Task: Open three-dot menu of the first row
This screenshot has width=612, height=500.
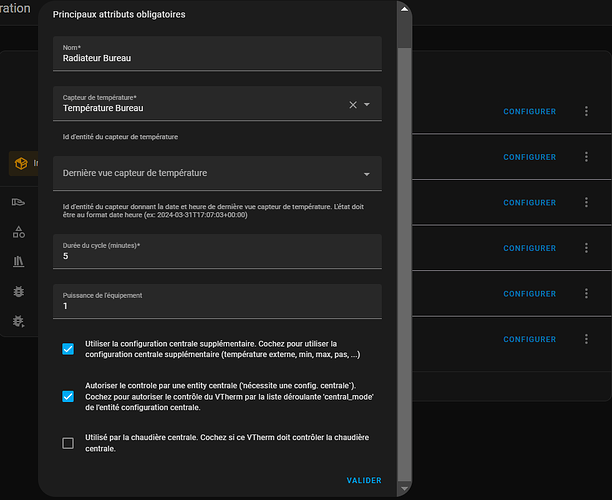Action: [x=587, y=112]
